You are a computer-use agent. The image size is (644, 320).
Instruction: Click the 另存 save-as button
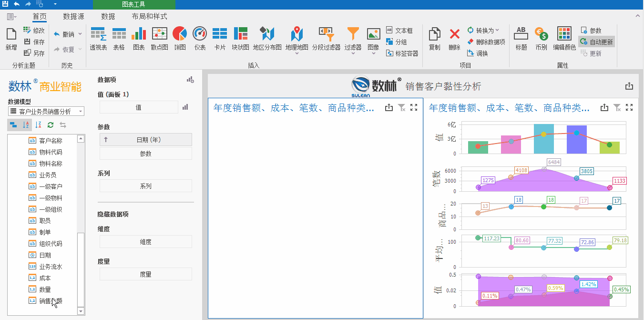[x=34, y=53]
